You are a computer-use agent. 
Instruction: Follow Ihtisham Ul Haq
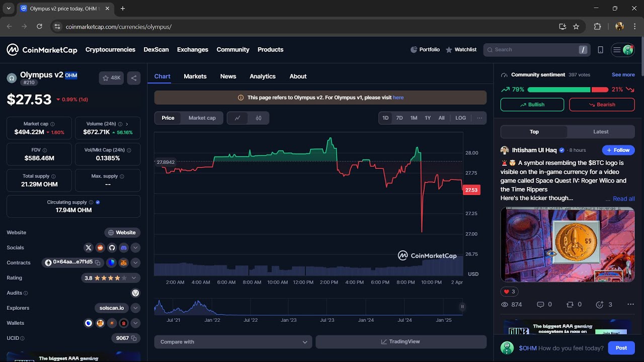coord(618,150)
